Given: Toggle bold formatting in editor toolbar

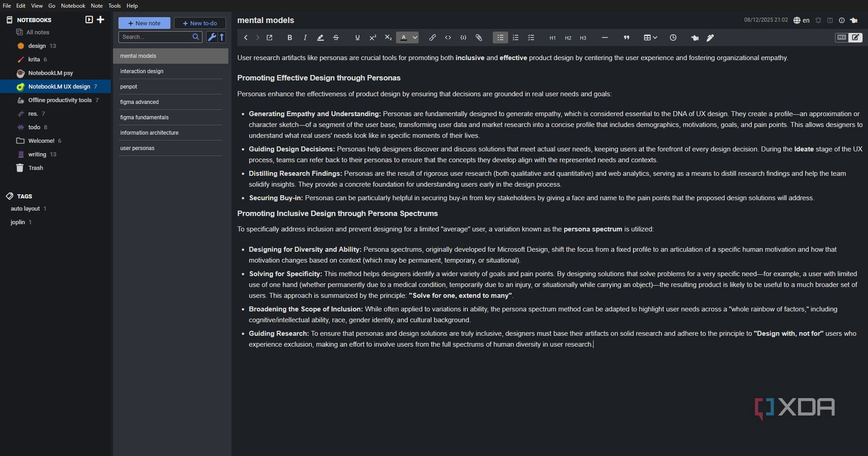Looking at the screenshot, I should [x=289, y=38].
